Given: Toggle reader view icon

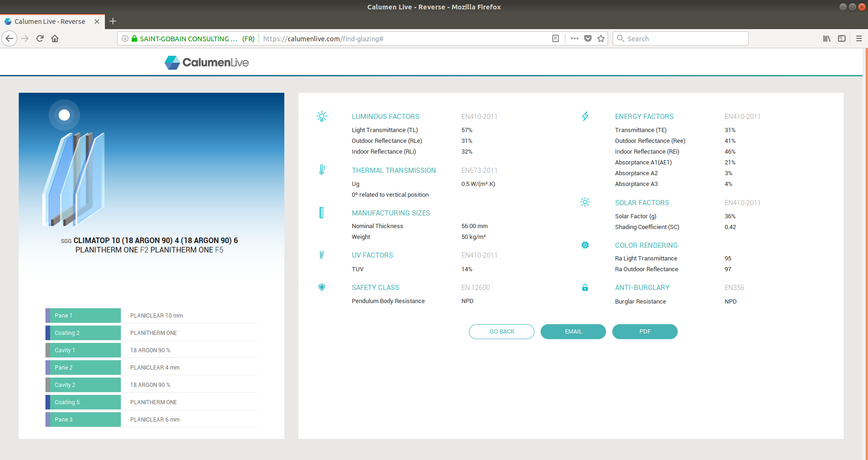Looking at the screenshot, I should point(556,38).
